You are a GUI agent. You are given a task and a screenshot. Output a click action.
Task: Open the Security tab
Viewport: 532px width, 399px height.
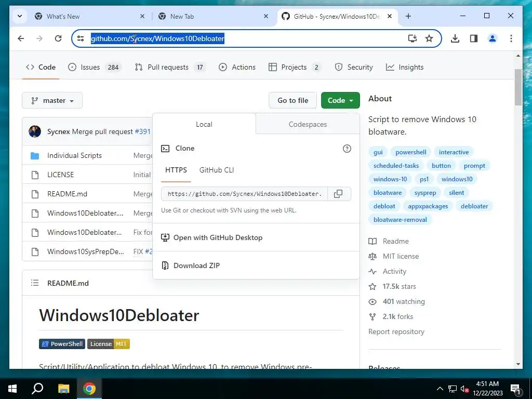coord(353,67)
